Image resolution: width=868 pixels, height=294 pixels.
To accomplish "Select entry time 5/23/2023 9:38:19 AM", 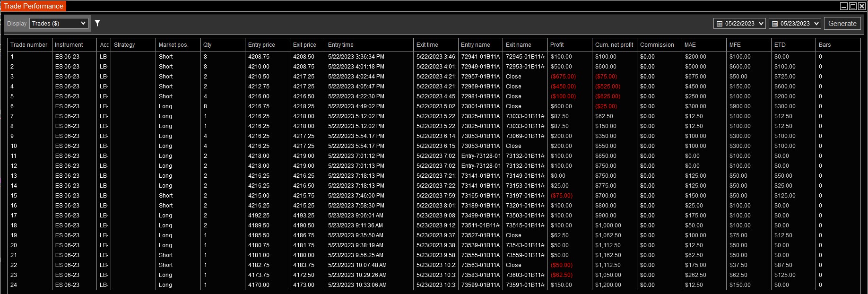I will 356,245.
